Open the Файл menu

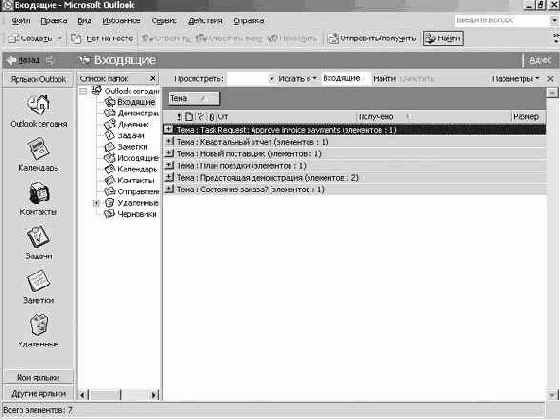(21, 21)
